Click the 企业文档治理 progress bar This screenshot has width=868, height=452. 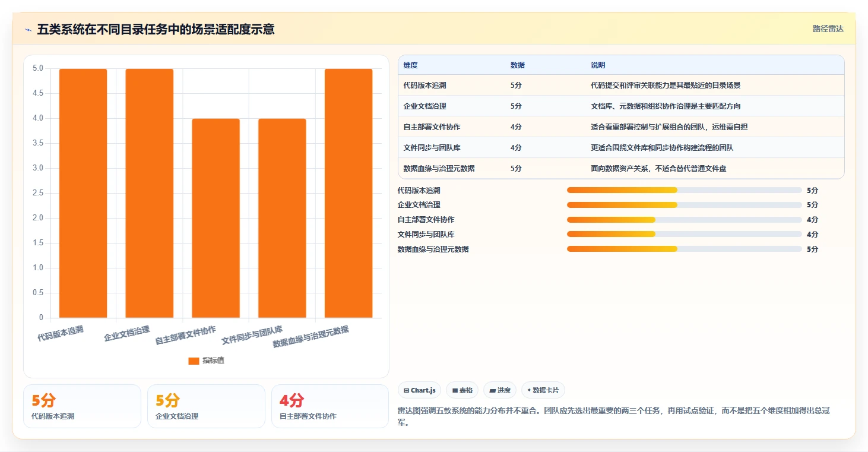(685, 205)
